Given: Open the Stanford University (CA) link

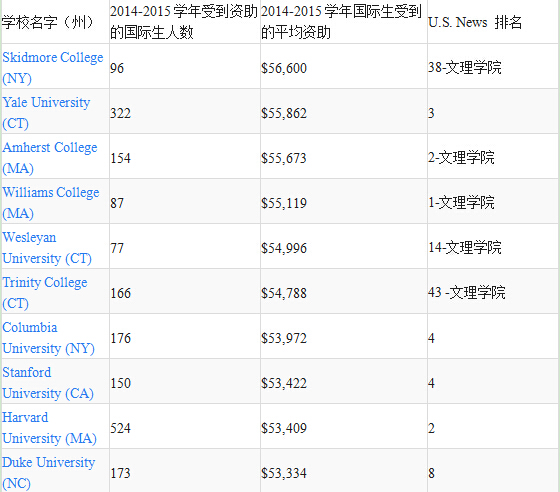Looking at the screenshot, I should [x=48, y=383].
